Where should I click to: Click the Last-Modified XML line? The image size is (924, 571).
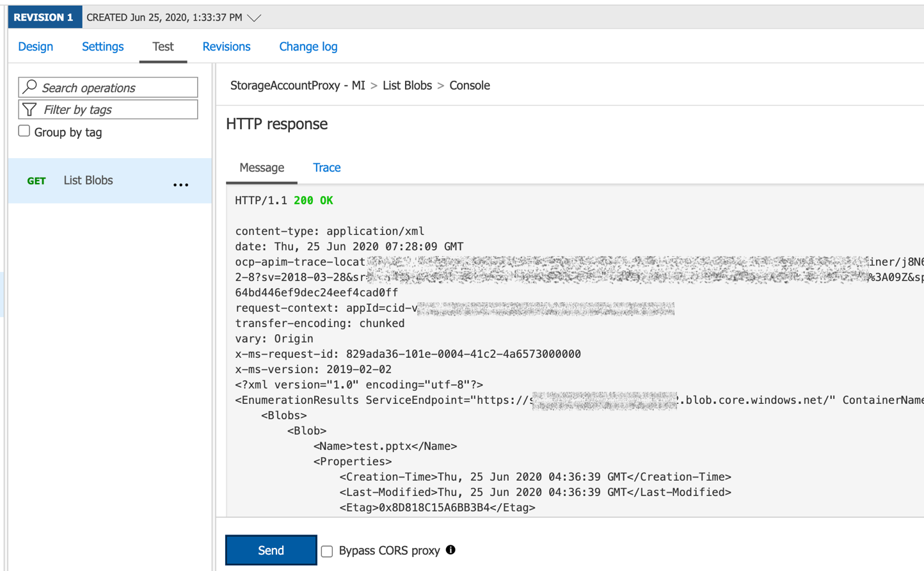[535, 492]
